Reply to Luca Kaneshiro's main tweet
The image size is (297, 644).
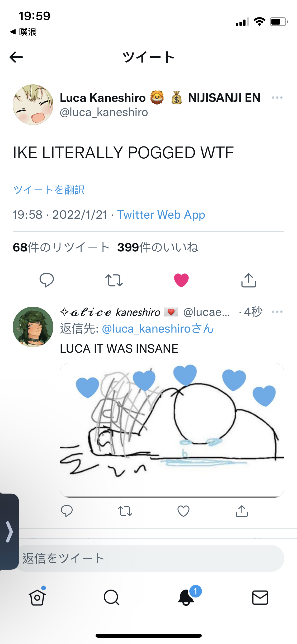click(47, 280)
